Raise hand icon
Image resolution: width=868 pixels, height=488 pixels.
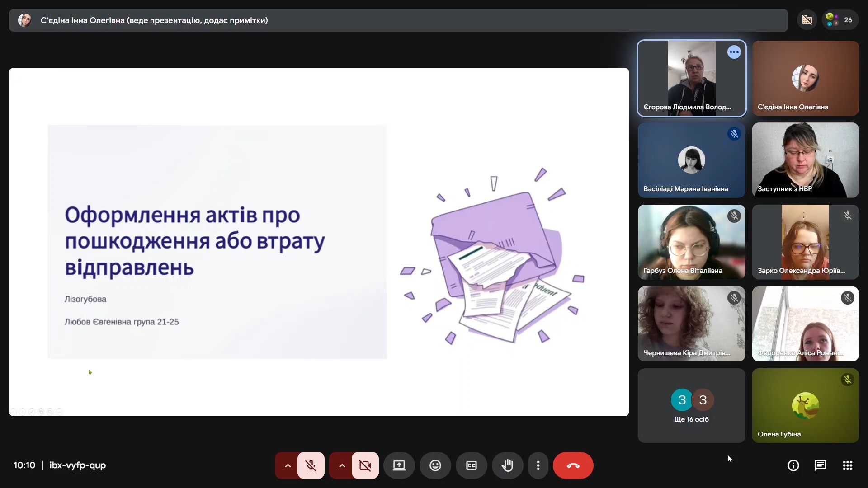[507, 465]
